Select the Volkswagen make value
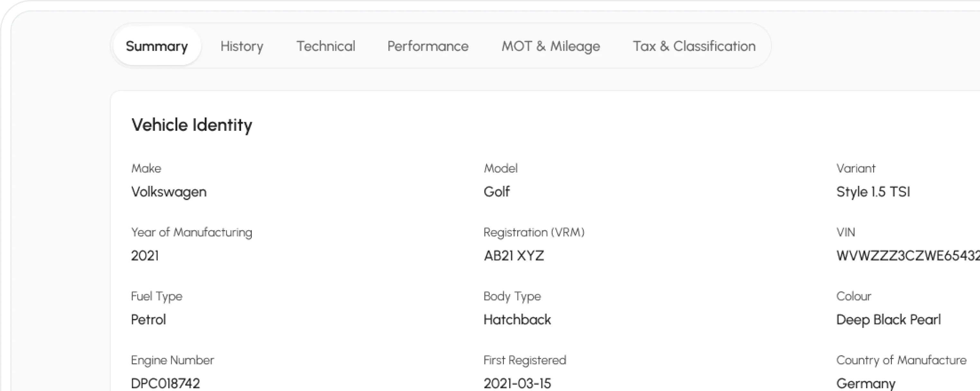The width and height of the screenshot is (980, 391). [169, 192]
